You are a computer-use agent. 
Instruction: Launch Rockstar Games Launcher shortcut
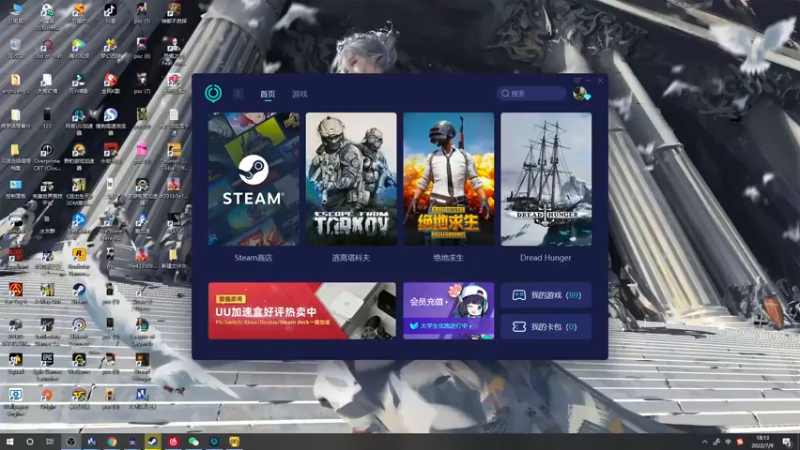[x=79, y=261]
